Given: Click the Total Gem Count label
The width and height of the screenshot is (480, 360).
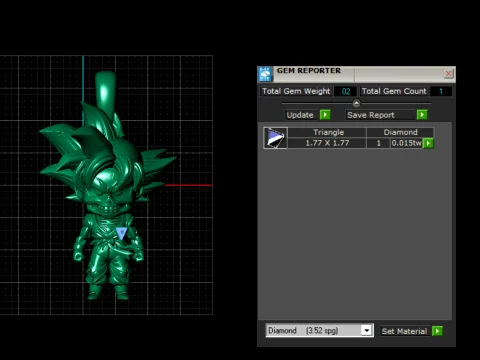Looking at the screenshot, I should coord(394,91).
